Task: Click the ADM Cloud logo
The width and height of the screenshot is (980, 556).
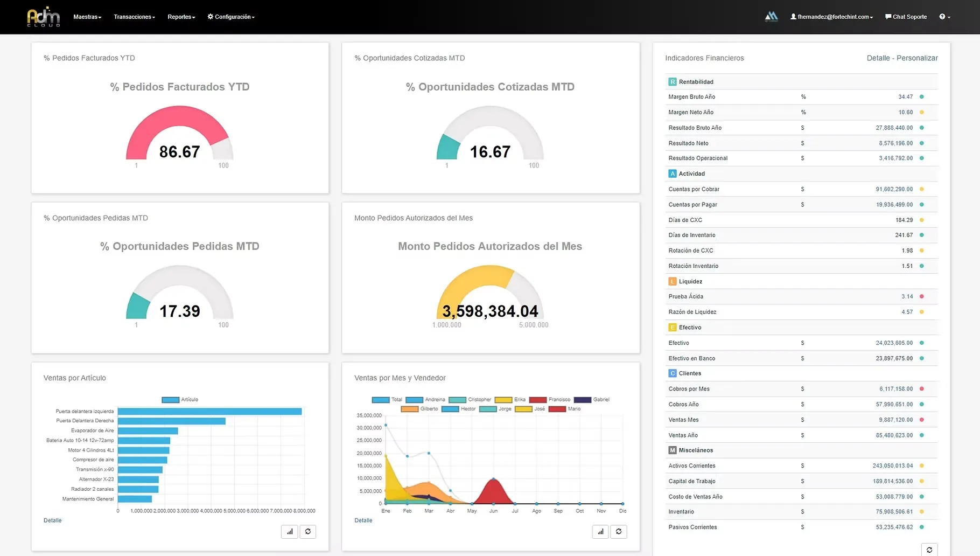Action: tap(44, 16)
